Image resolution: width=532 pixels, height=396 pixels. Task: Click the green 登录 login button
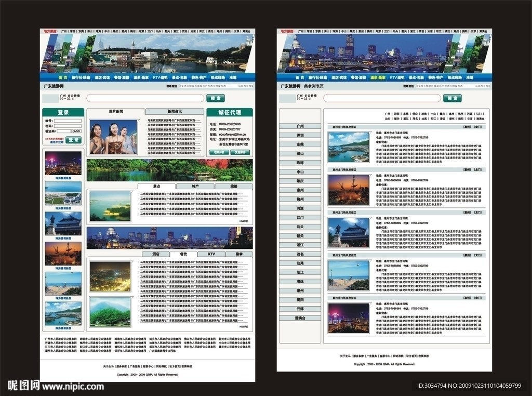click(74, 140)
